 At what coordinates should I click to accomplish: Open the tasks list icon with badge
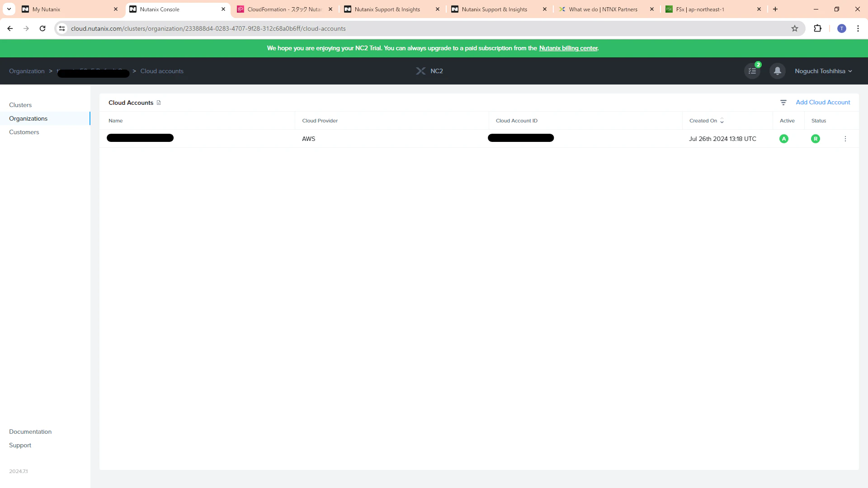pyautogui.click(x=752, y=71)
